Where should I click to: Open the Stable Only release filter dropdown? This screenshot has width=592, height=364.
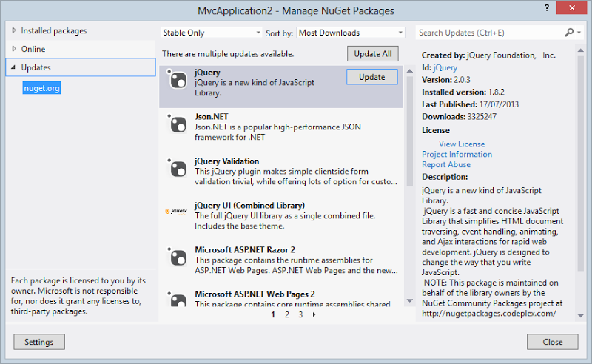click(x=212, y=33)
